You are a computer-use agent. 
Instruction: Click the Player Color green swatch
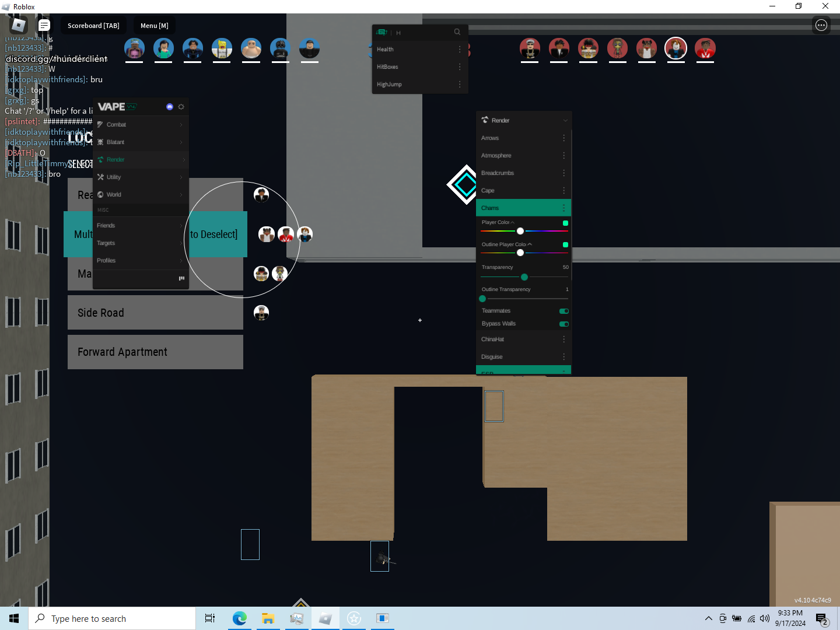[x=565, y=223]
